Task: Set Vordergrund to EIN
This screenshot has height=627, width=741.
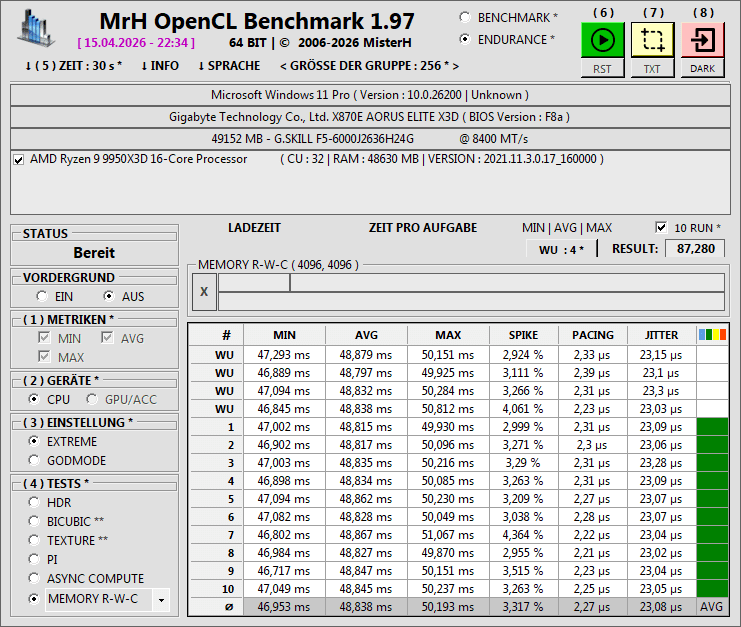Action: 42,296
